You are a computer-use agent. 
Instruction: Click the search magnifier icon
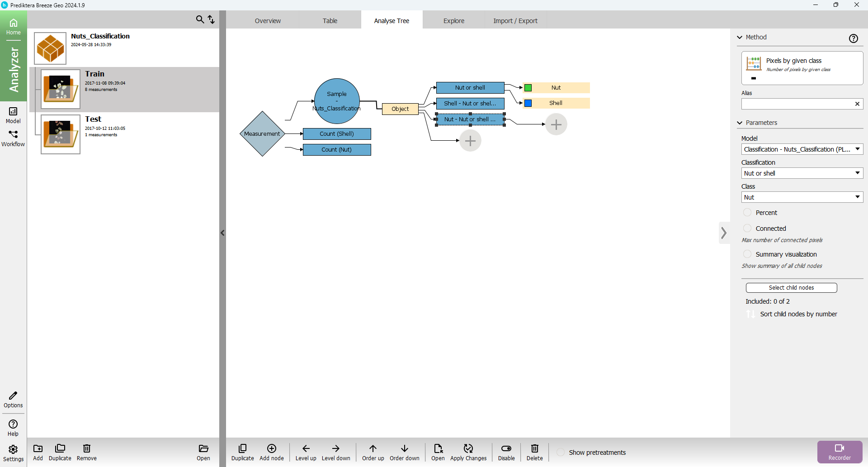pos(200,19)
